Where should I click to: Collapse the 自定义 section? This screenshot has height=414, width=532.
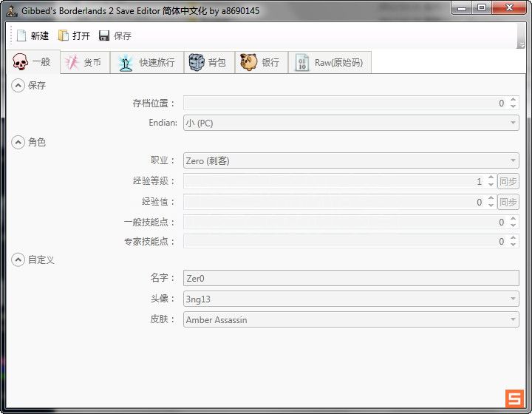coord(17,259)
